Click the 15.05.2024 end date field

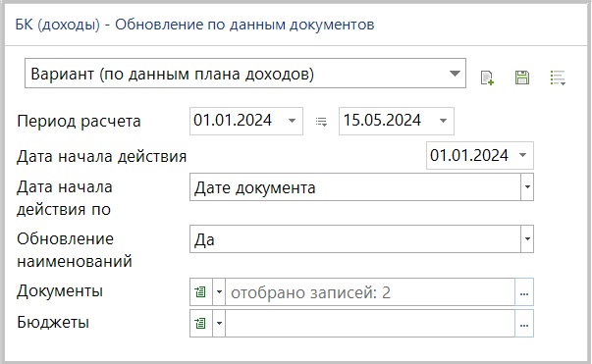point(397,121)
